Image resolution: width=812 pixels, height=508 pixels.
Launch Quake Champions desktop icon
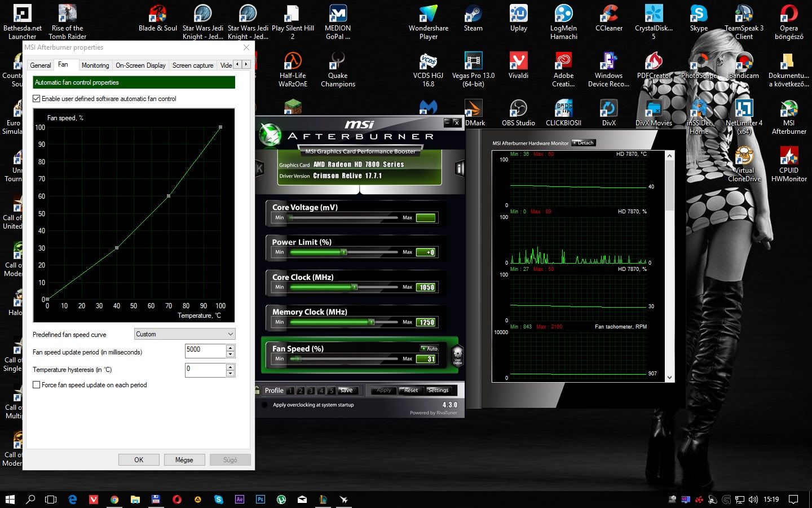pos(338,69)
